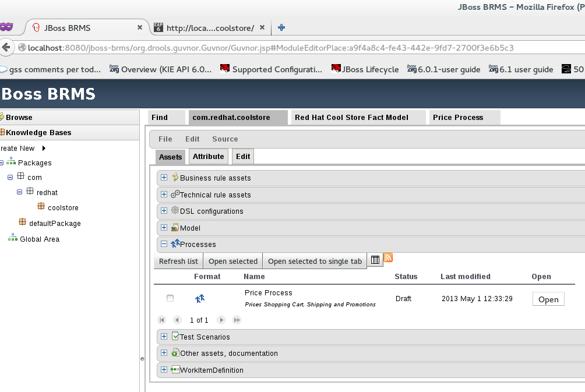This screenshot has height=392, width=585.
Task: Expand Business rule assets section
Action: tap(164, 178)
